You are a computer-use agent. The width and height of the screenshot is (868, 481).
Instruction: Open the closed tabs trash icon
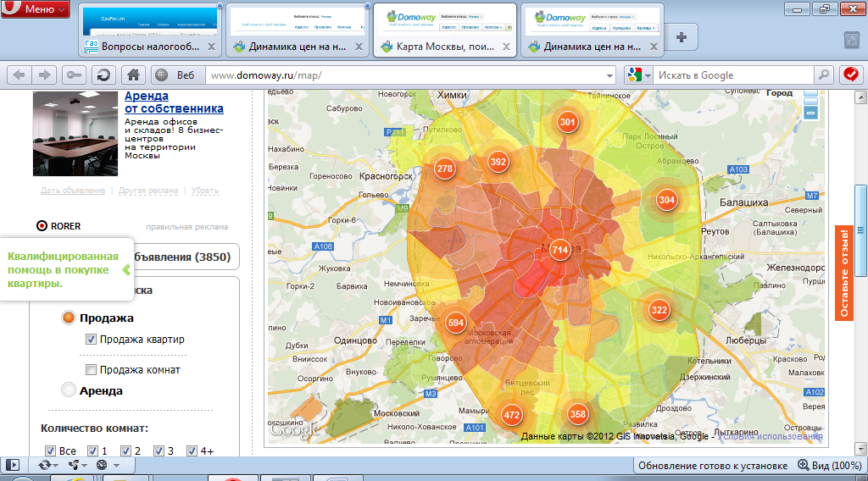point(851,40)
